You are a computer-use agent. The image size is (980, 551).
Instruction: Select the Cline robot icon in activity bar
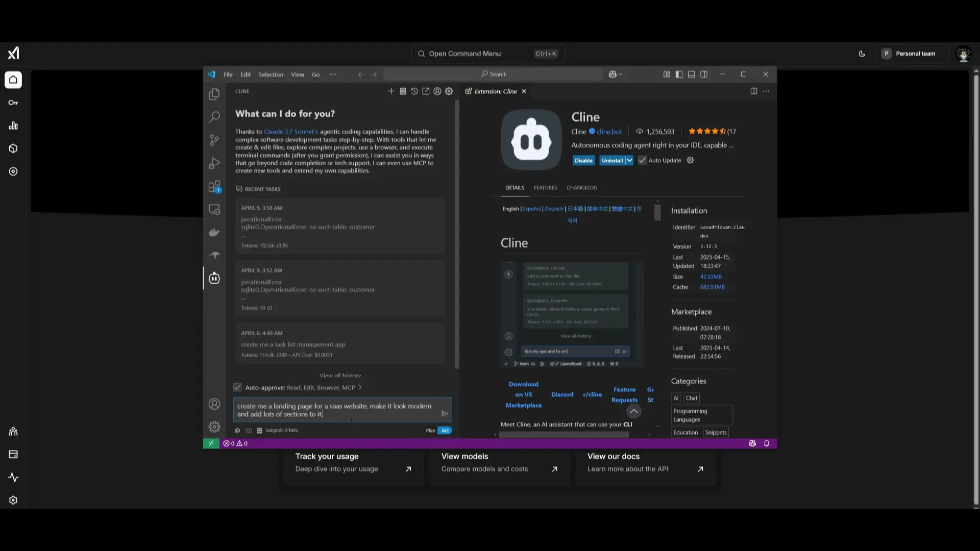[214, 278]
